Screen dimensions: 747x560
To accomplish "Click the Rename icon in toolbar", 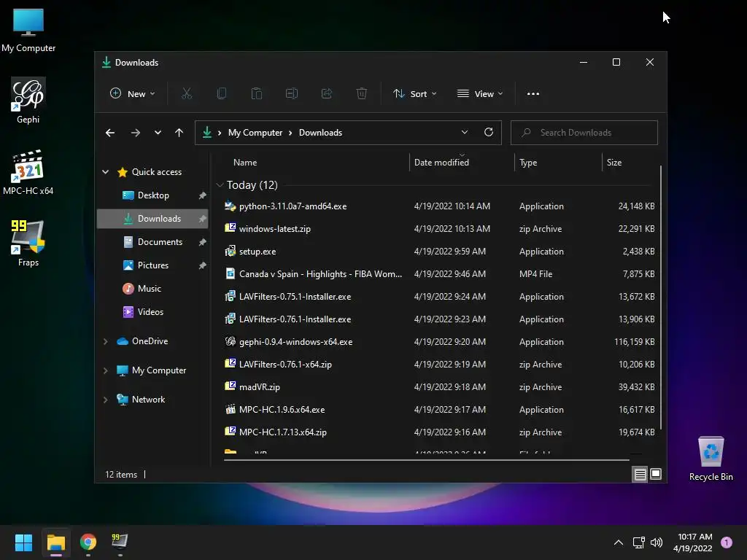I will point(292,94).
